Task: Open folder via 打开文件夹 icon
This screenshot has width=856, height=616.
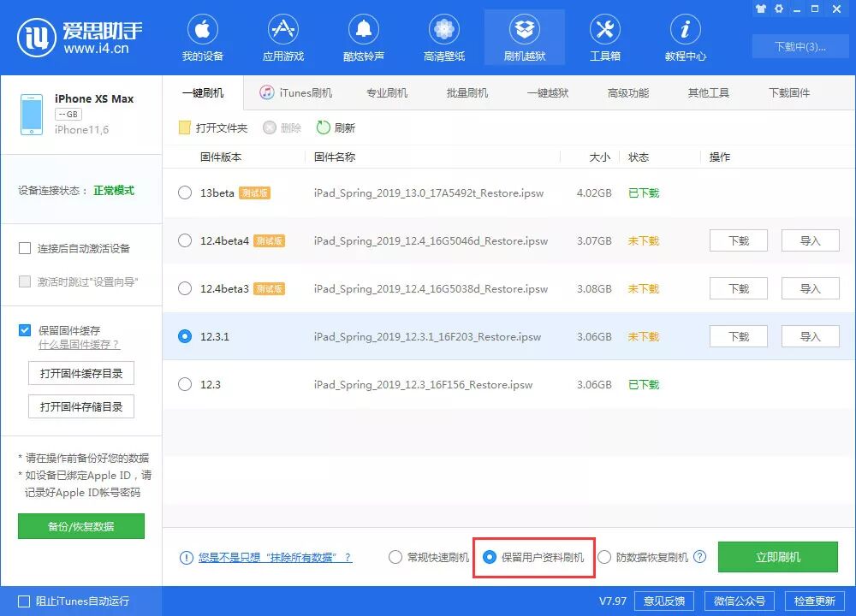Action: click(185, 127)
